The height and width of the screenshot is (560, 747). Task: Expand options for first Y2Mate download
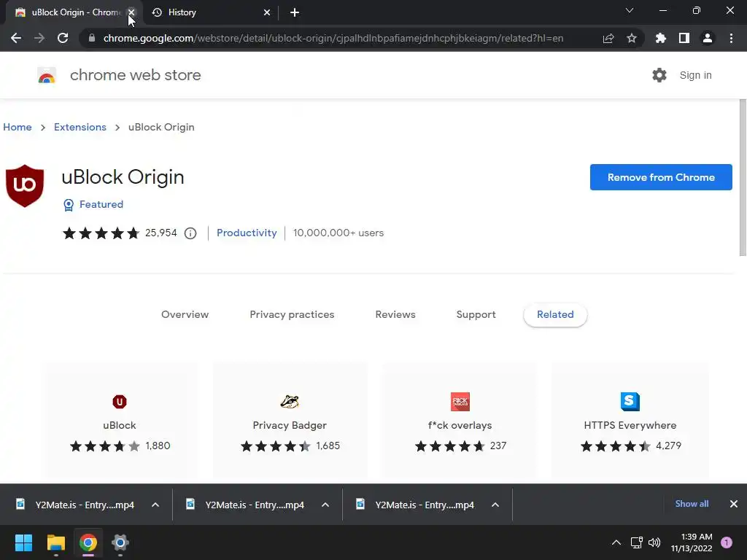click(155, 505)
